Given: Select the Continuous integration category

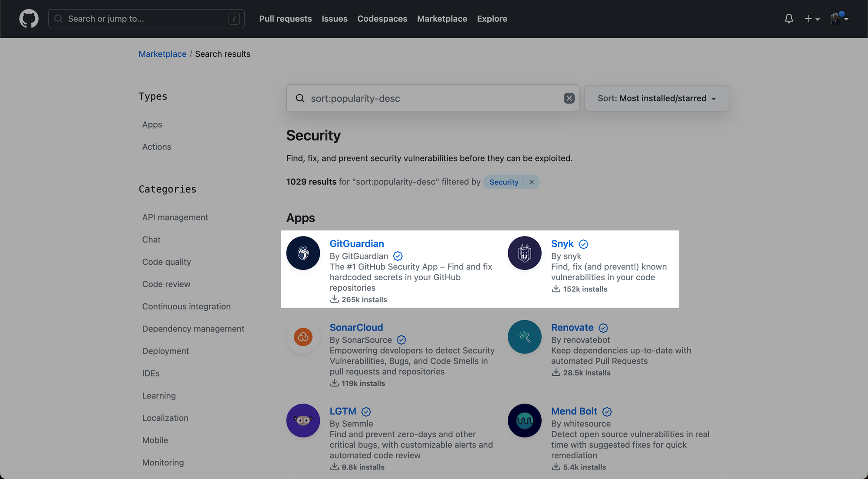Looking at the screenshot, I should point(186,306).
